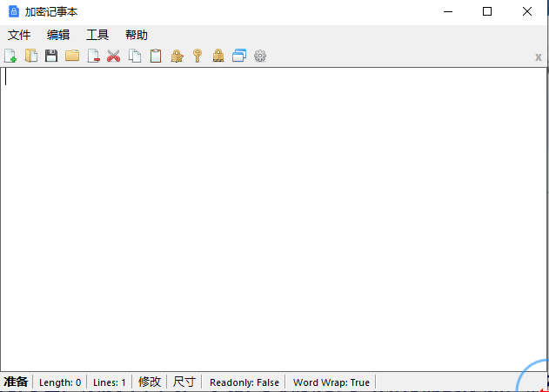Close the 加密记事本 window
This screenshot has width=549, height=392.
coord(527,11)
